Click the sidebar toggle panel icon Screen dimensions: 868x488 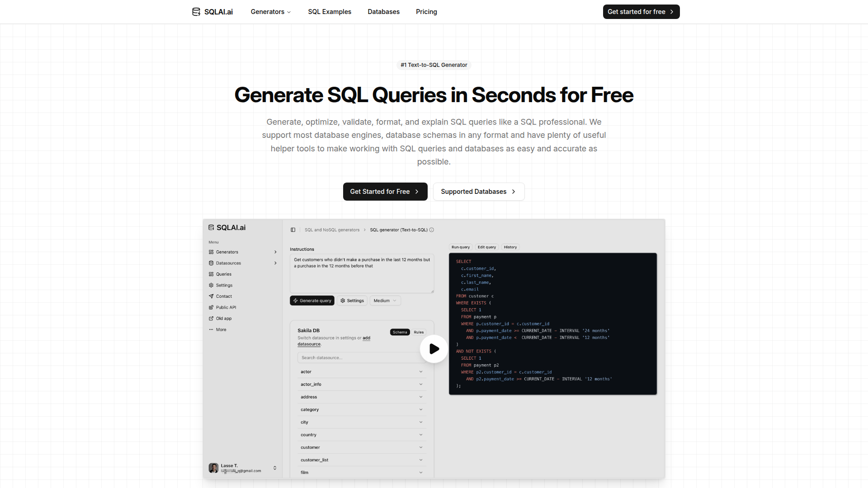tap(293, 230)
